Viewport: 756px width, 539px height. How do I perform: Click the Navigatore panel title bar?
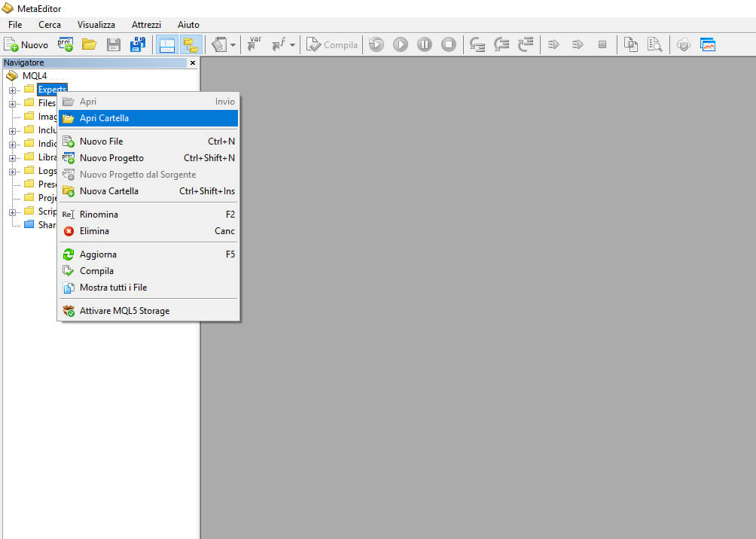coord(95,62)
